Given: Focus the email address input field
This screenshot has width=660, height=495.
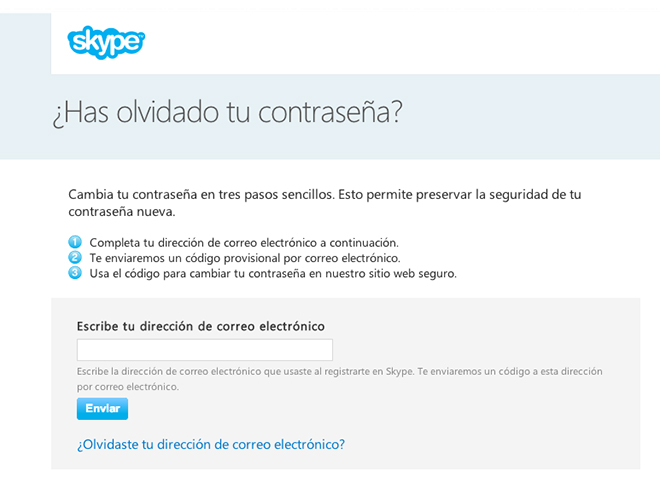Looking at the screenshot, I should pos(204,350).
